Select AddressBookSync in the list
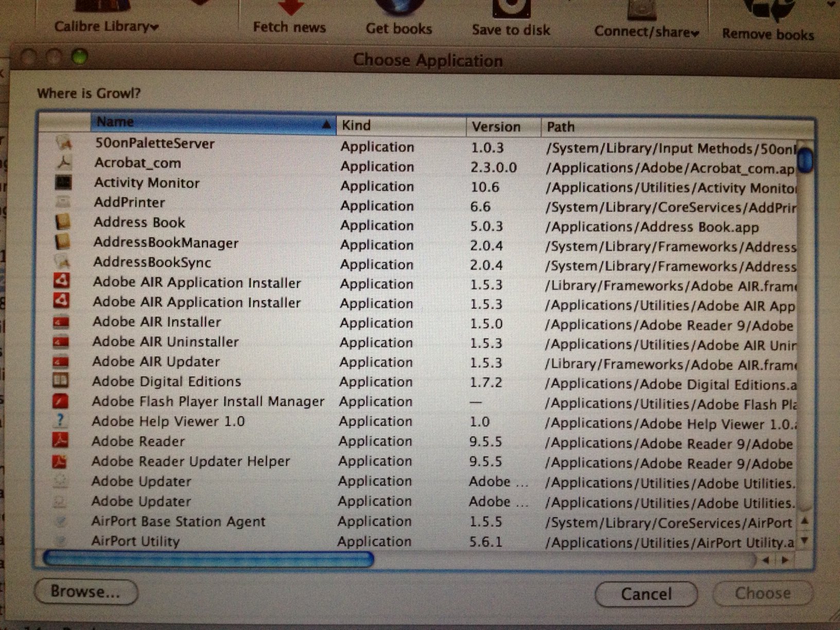Image resolution: width=840 pixels, height=630 pixels. [152, 262]
